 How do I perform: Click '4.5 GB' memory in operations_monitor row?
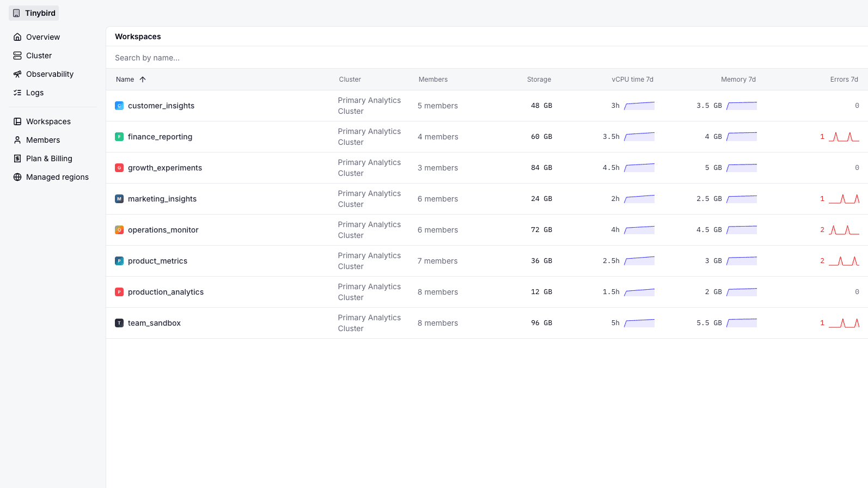[x=709, y=230]
